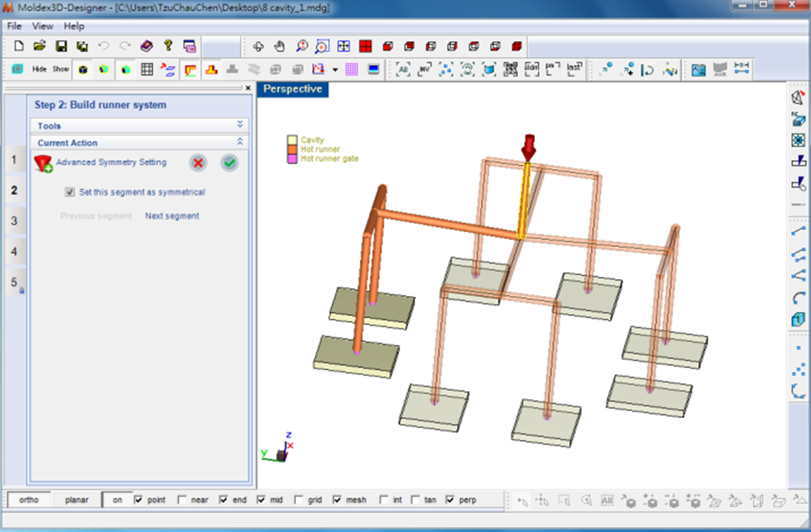Viewport: 811px width, 532px height.
Task: Click the invert selection icon
Action: [424, 69]
